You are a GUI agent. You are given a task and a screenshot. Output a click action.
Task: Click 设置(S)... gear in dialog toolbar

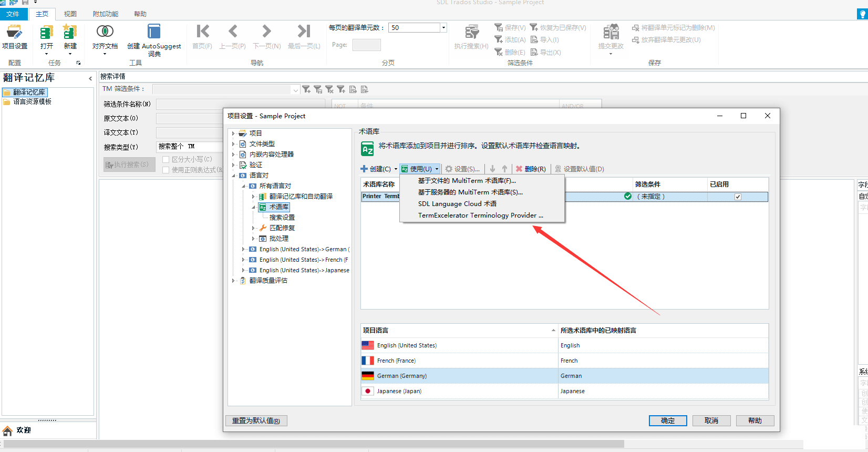point(462,169)
